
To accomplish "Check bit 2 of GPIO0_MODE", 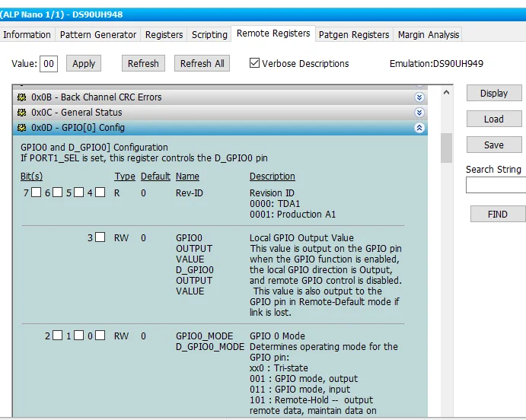I will (57, 336).
